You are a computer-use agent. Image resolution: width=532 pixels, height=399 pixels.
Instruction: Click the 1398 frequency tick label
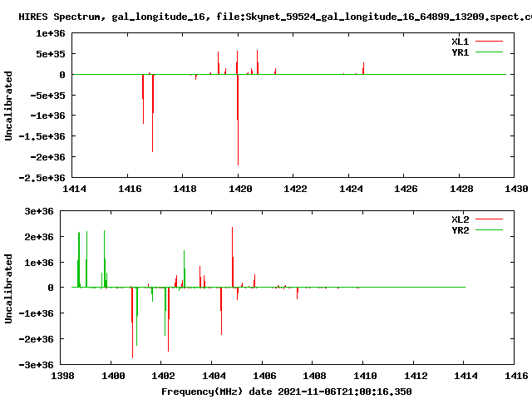coord(62,376)
